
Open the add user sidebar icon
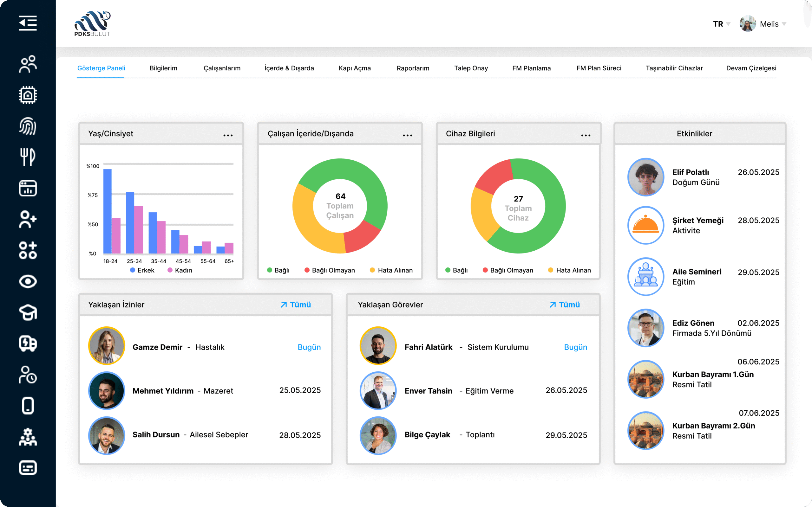tap(28, 219)
